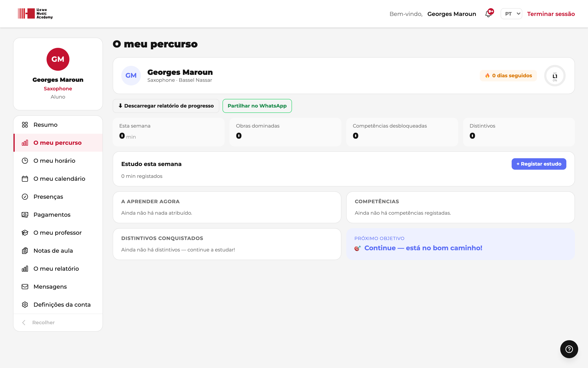Click the 'Aluno' role label

pos(58,97)
